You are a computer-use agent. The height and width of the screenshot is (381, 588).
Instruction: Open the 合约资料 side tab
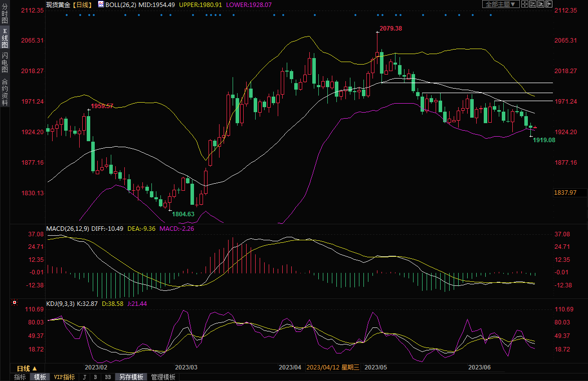(x=5, y=92)
